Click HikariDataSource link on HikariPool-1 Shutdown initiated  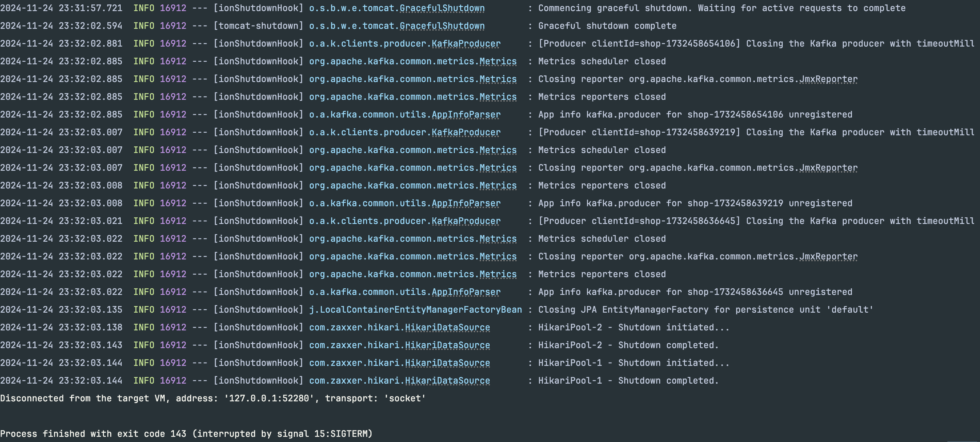tap(447, 363)
